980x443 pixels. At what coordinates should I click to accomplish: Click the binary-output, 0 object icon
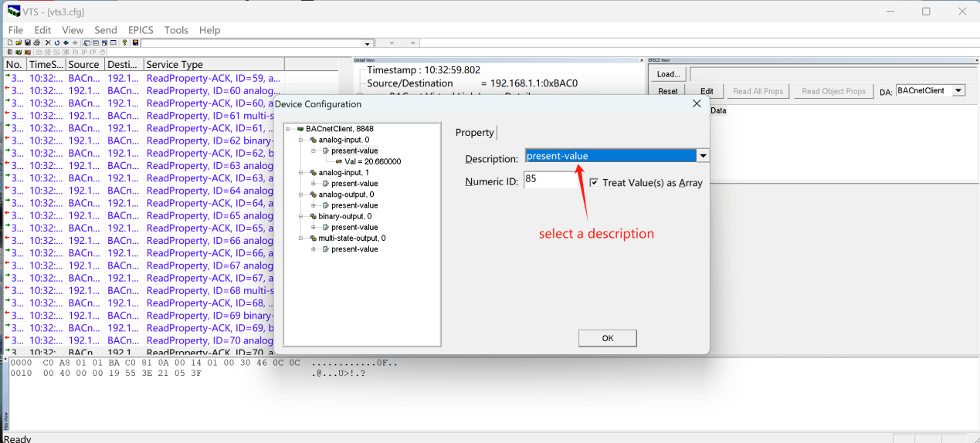coord(313,216)
